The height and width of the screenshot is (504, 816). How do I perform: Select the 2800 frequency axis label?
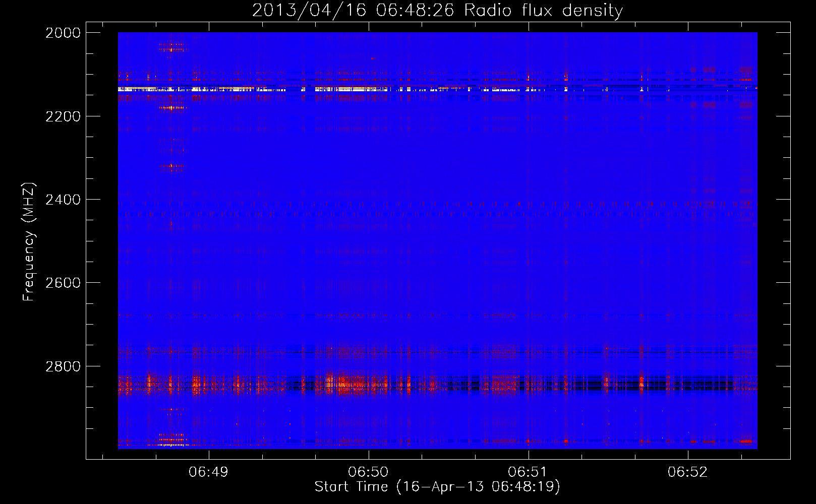[63, 366]
